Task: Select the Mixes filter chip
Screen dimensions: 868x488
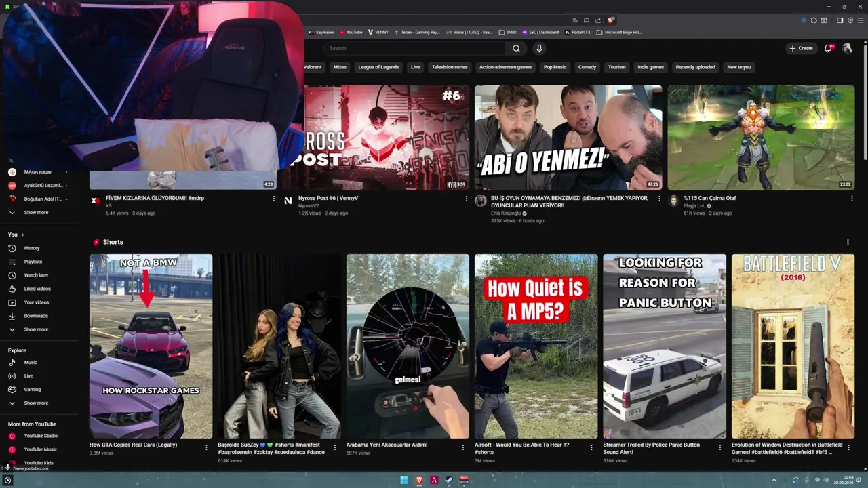Action: click(340, 67)
